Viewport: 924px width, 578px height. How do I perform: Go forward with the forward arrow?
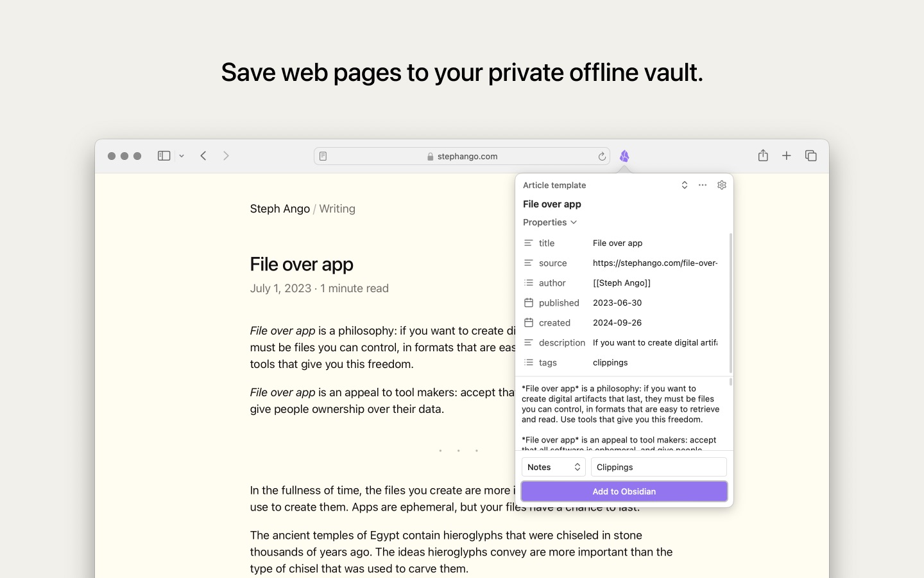point(226,156)
